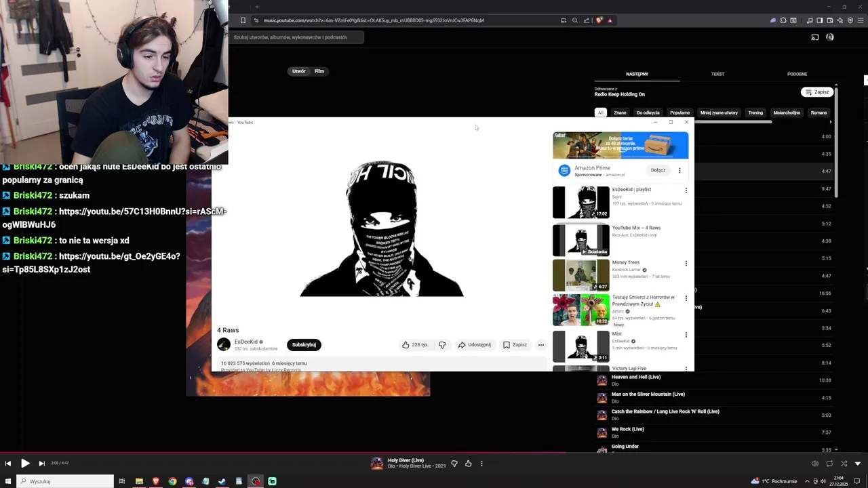Open Chrome from the taskbar

[x=172, y=481]
